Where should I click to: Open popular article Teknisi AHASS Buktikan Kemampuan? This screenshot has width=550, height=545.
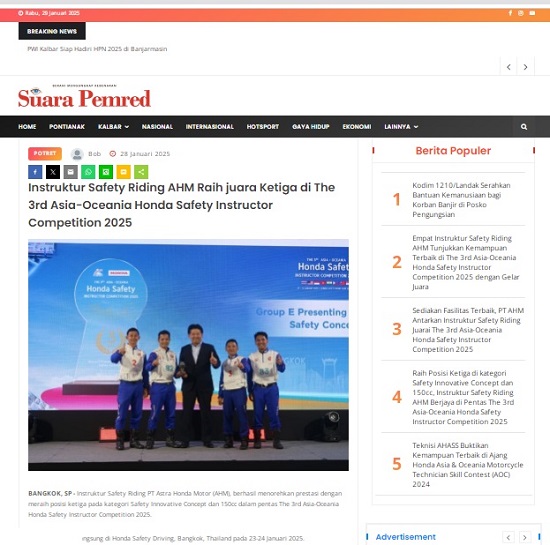468,465
